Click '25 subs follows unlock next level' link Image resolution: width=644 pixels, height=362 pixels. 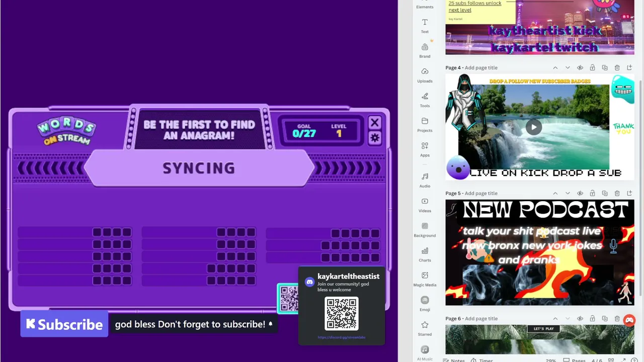(475, 6)
